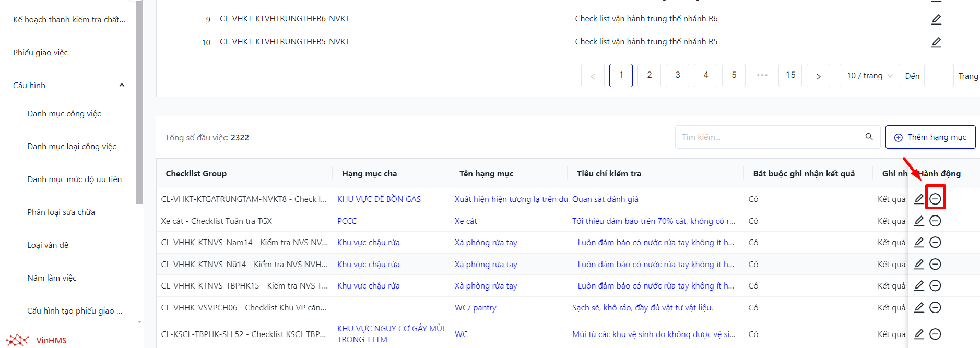The width and height of the screenshot is (980, 348).
Task: Remove the KHU VỰC ĐỂ BỒN GAS row
Action: coord(935,199)
